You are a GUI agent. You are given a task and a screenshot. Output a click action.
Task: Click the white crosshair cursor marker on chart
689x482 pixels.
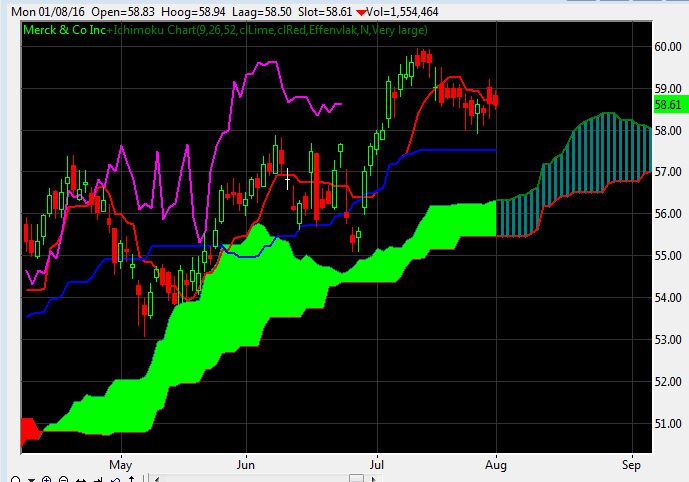pyautogui.click(x=287, y=179)
